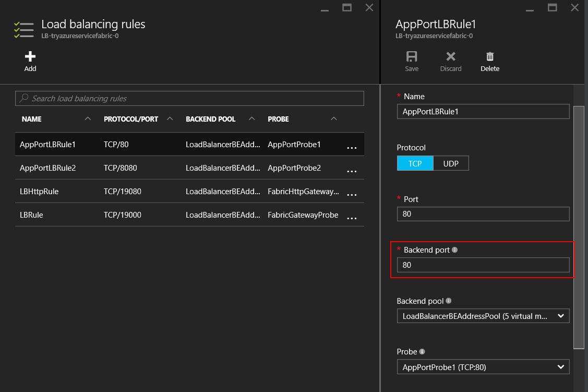Sort by the NAME column header
The height and width of the screenshot is (392, 588).
(32, 119)
